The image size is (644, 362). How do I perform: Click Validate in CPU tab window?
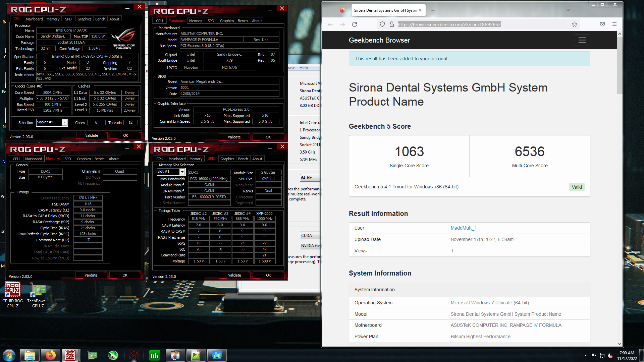(92, 135)
